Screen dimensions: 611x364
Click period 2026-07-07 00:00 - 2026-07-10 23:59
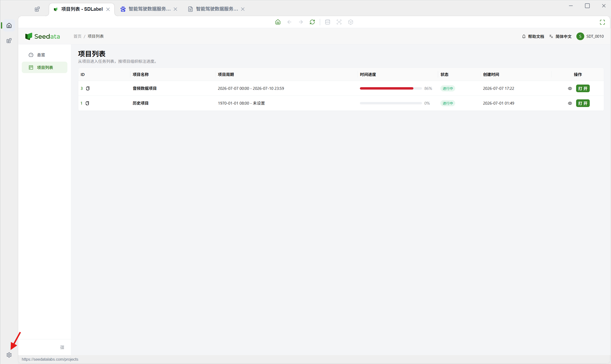click(x=251, y=89)
